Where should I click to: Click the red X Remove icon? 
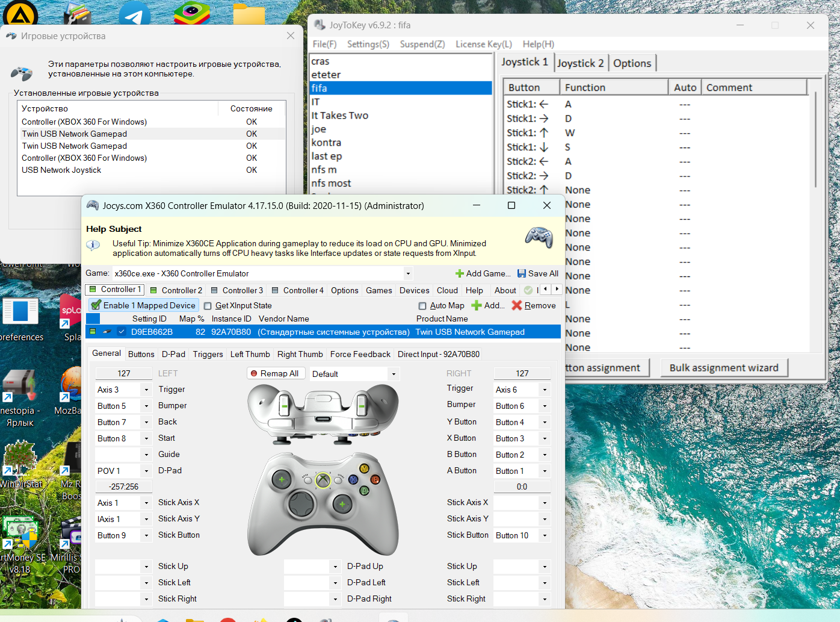coord(516,305)
